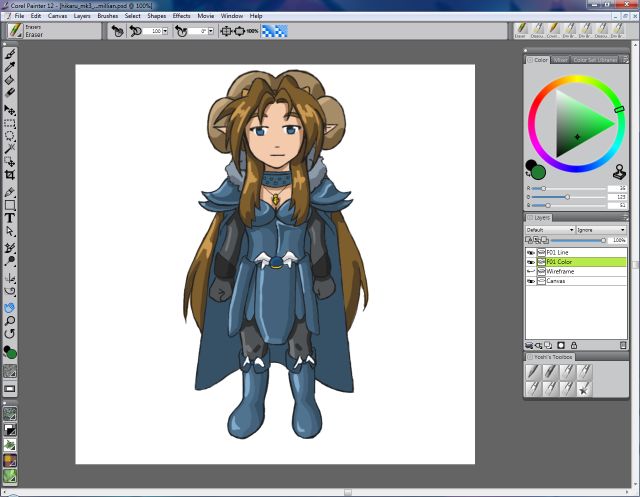Screen dimensions: 640x497
Task: Select the F01 Line layer name
Action: (x=557, y=253)
